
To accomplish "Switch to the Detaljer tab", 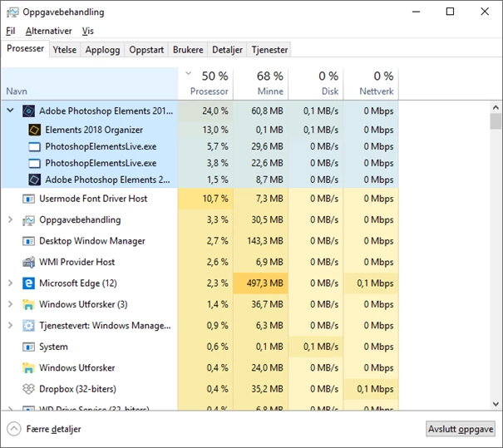I will click(x=227, y=50).
